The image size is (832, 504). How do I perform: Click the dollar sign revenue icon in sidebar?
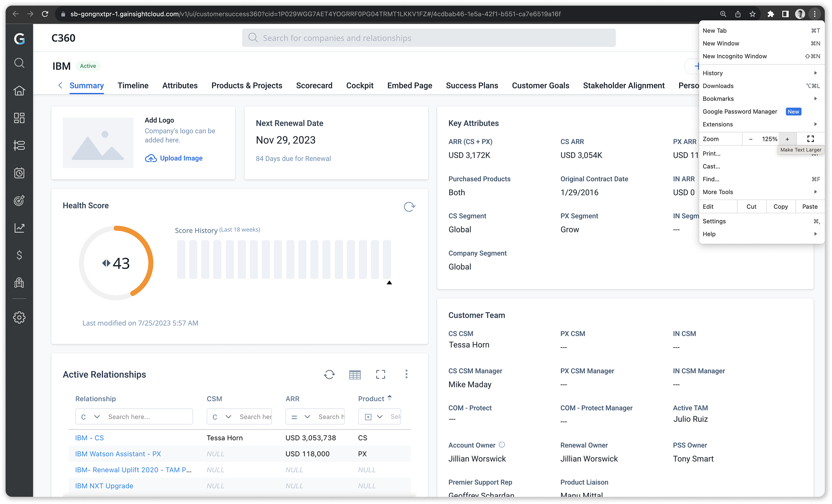(19, 255)
